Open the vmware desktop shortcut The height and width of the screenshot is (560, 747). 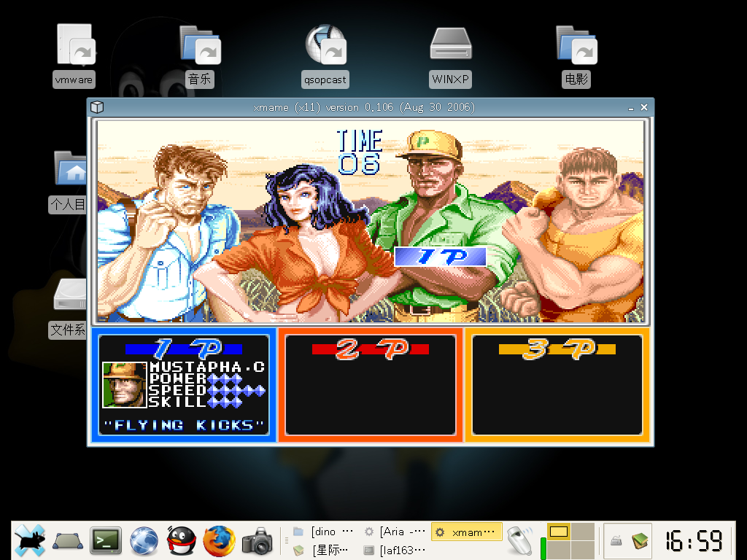click(x=74, y=55)
